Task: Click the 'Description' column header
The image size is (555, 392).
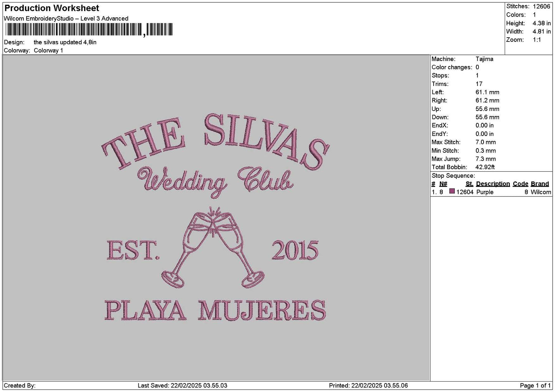Action: point(493,184)
